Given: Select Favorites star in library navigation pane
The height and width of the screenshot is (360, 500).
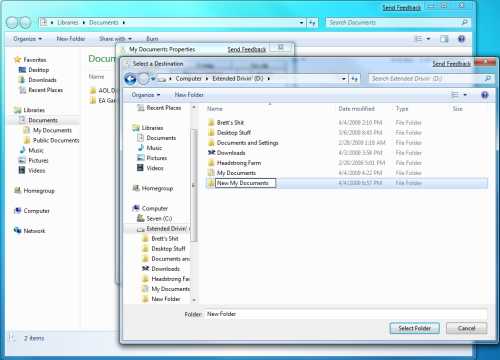Looking at the screenshot, I should click(17, 60).
